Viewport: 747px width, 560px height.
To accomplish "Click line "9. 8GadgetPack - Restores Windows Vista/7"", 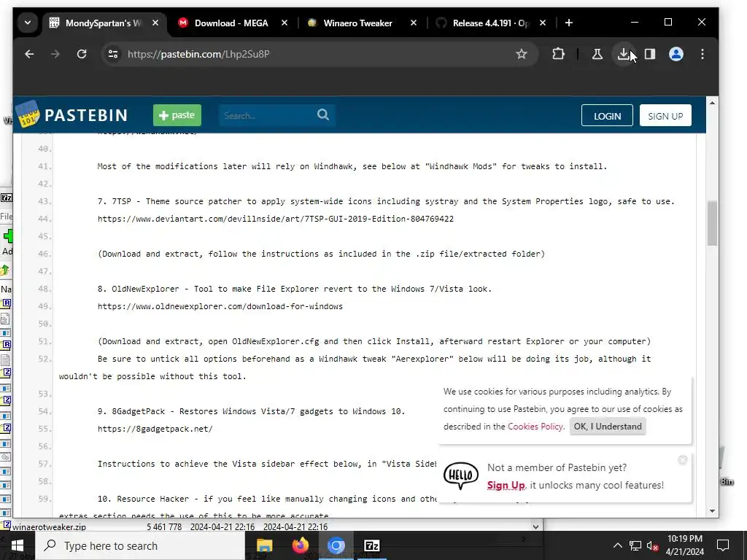I will (251, 411).
